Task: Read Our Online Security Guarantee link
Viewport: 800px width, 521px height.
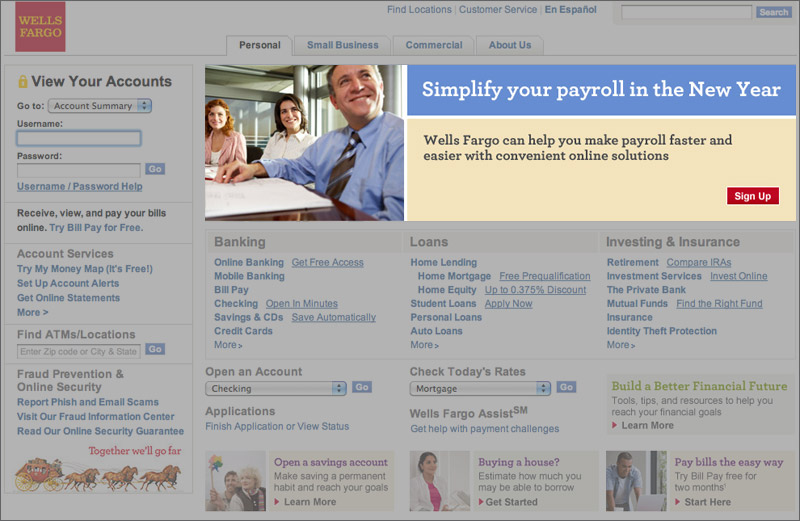Action: coord(101,431)
